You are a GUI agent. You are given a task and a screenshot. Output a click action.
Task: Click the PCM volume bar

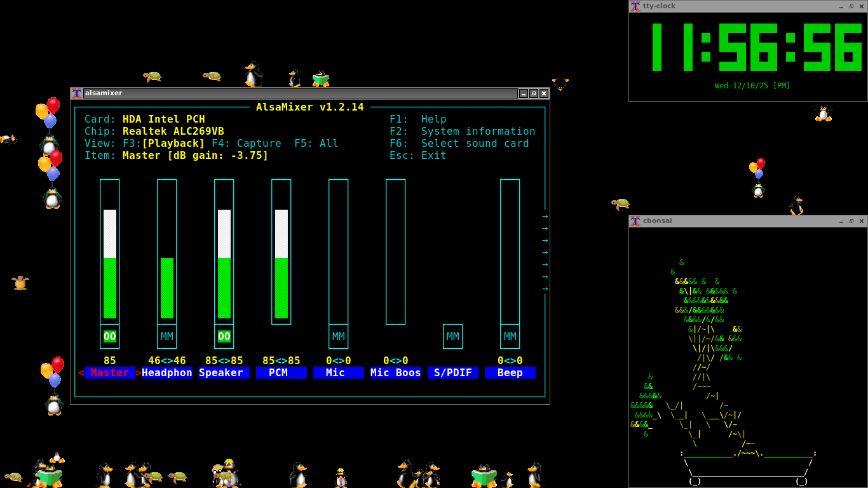click(281, 252)
